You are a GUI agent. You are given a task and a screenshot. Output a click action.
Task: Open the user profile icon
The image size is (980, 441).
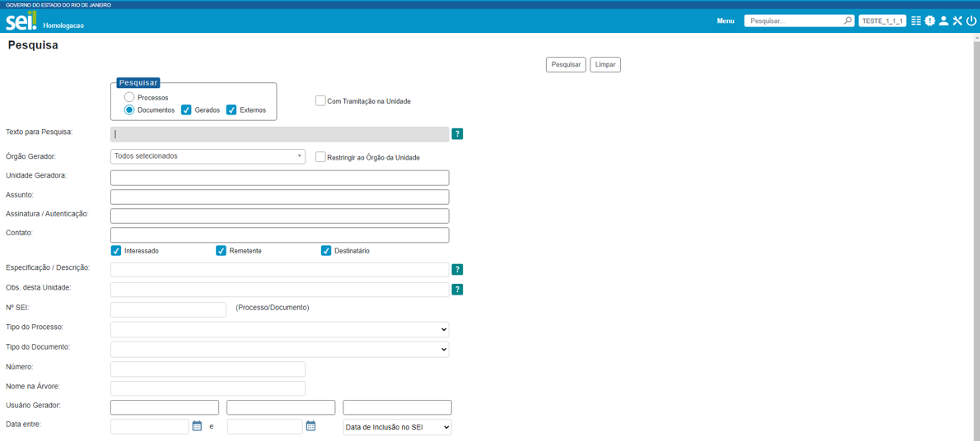pyautogui.click(x=944, y=21)
